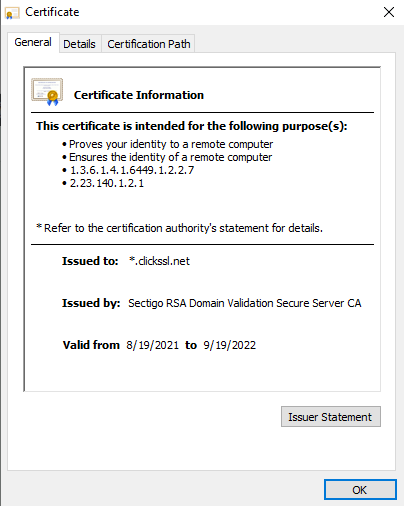This screenshot has height=506, width=404.
Task: Click 'Proves your identity to a remote computer'
Action: click(171, 144)
